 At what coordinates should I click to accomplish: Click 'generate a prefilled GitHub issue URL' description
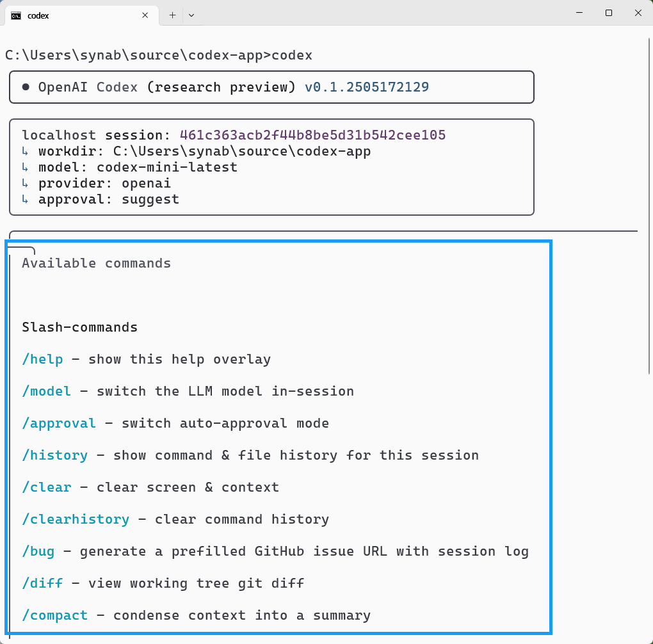(234, 552)
